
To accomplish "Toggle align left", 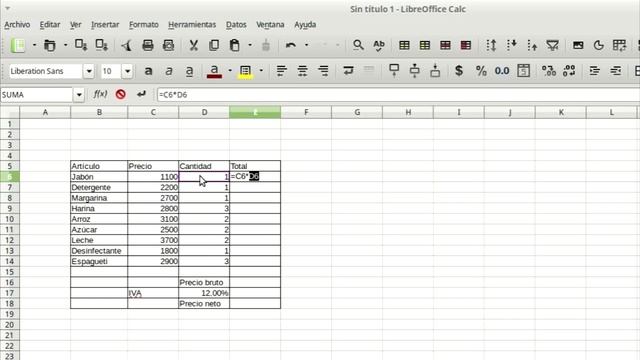I will pos(281,71).
